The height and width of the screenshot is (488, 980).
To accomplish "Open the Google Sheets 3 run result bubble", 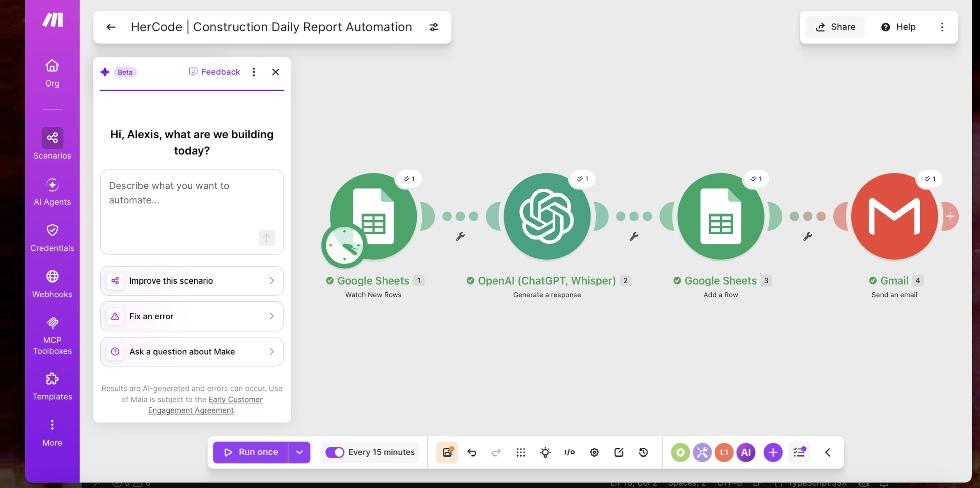I will coord(756,179).
